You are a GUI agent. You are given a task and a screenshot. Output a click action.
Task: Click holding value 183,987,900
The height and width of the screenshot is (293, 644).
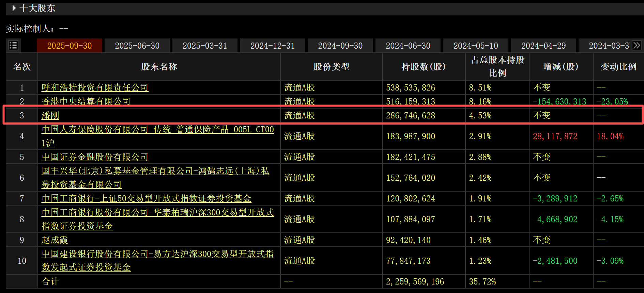pos(411,136)
